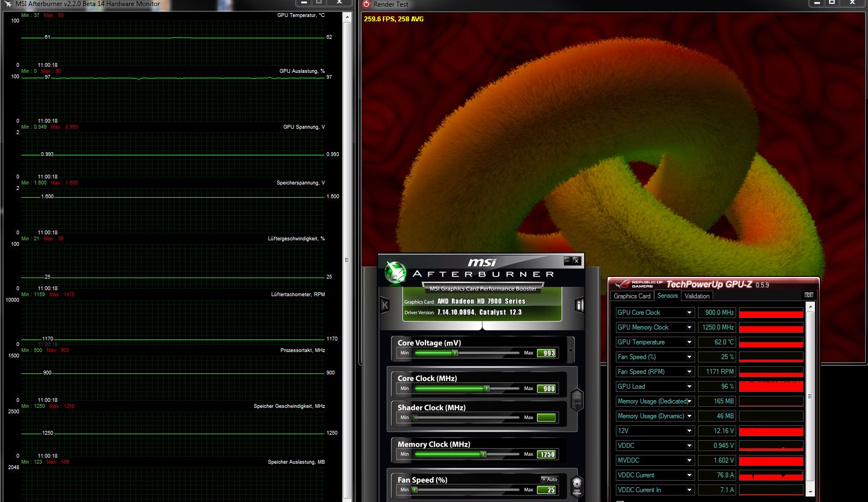This screenshot has height=502, width=868.
Task: Expand the Core Voltage settings arrow
Action: tap(570, 351)
